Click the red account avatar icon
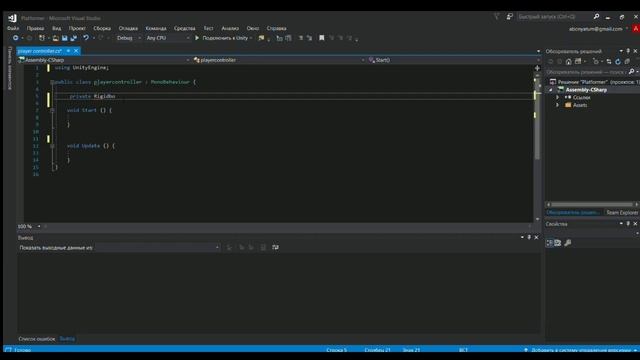The height and width of the screenshot is (360, 640). tap(636, 29)
